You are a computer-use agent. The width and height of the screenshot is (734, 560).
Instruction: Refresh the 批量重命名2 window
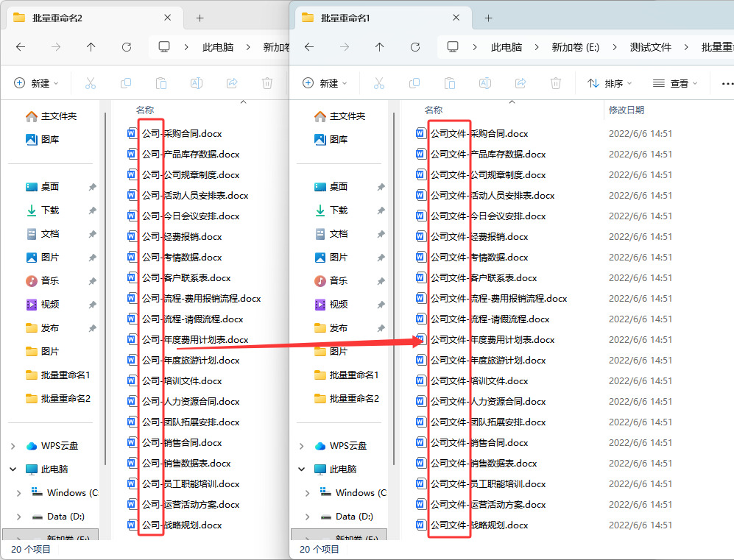coord(127,47)
